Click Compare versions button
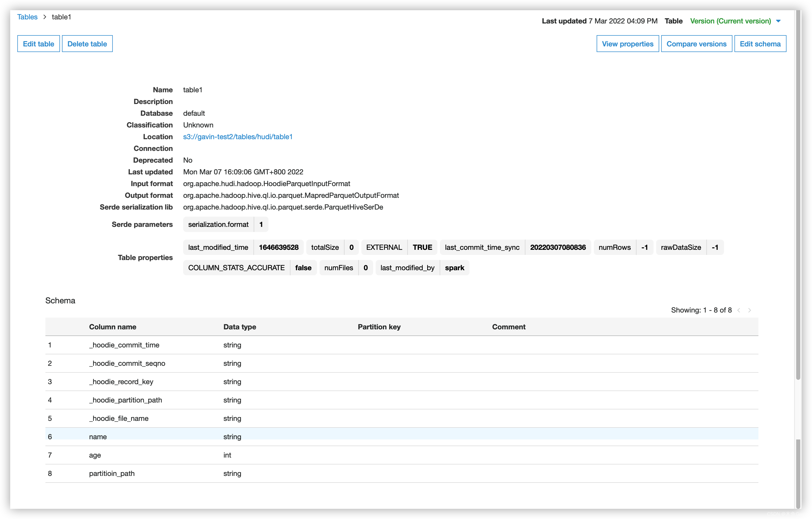This screenshot has width=812, height=519. pos(696,44)
